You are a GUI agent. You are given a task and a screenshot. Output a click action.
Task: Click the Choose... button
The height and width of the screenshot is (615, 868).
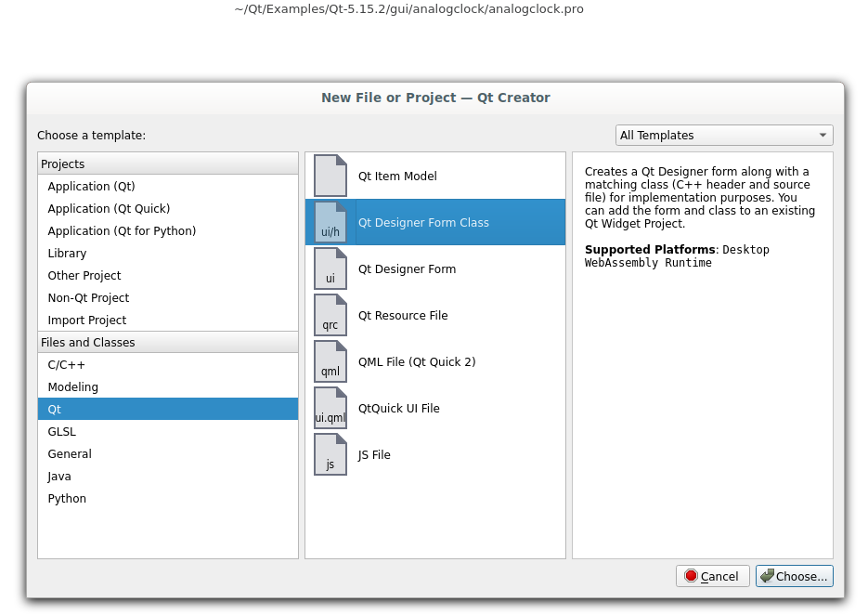tap(795, 576)
